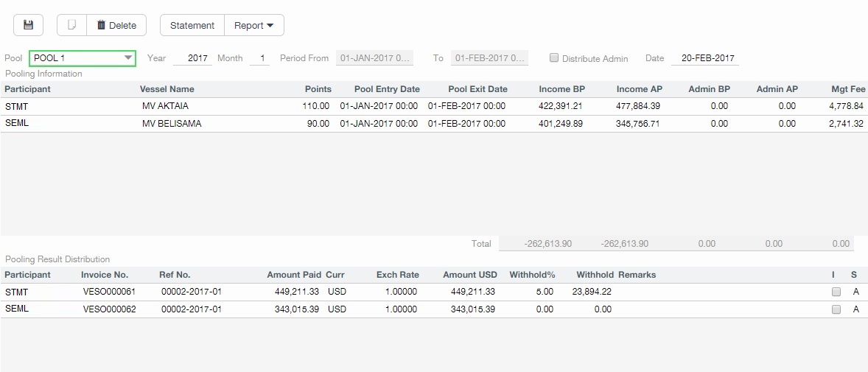Select the MV BELISAMA vessel row
Image resolution: width=868 pixels, height=372 pixels.
pos(172,124)
